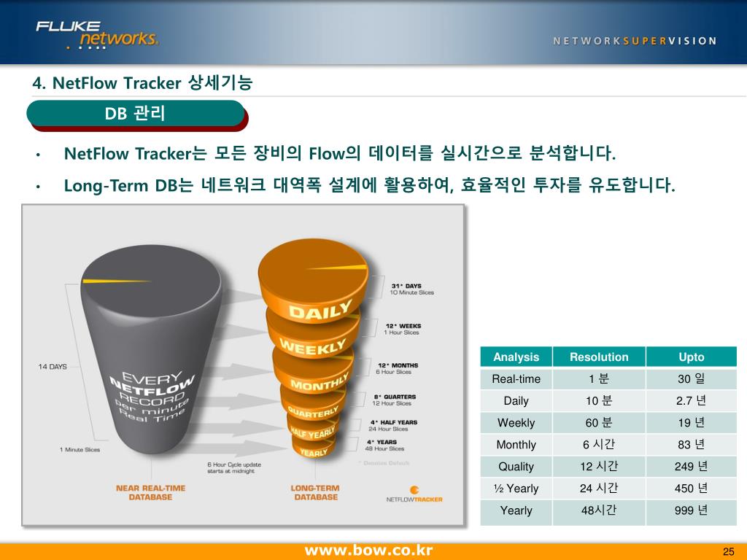Select the '450 년' cell
Screen dimensions: 747x560
[x=692, y=489]
